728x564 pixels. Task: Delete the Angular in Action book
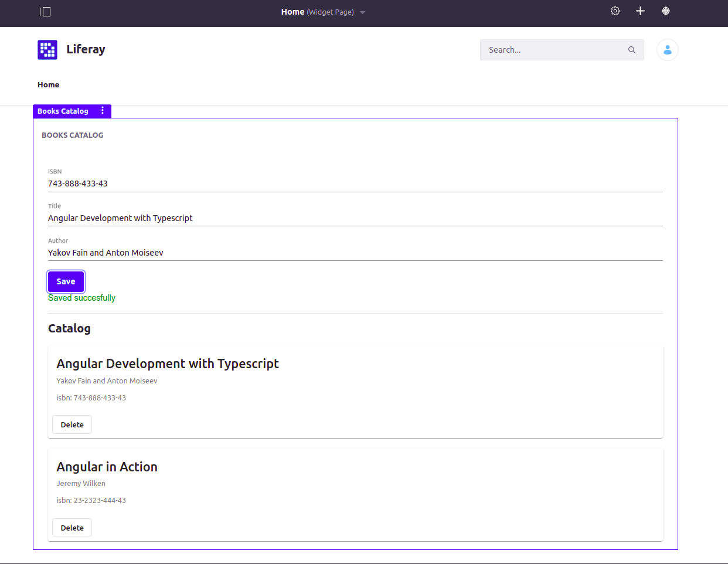72,527
